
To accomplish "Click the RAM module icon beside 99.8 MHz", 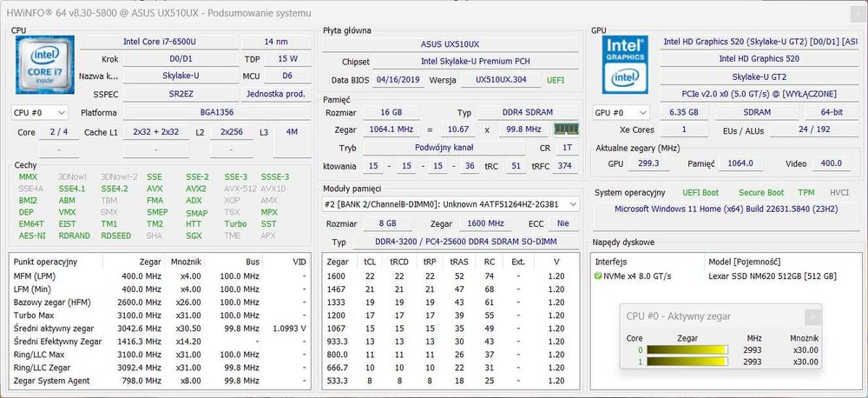I will point(566,129).
